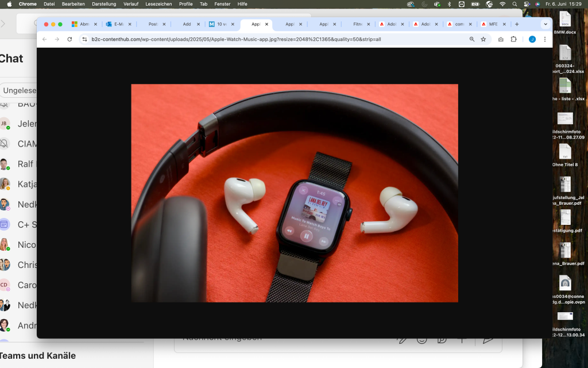The image size is (588, 368).
Task: Click the plus icon for more message actions
Action: (462, 339)
